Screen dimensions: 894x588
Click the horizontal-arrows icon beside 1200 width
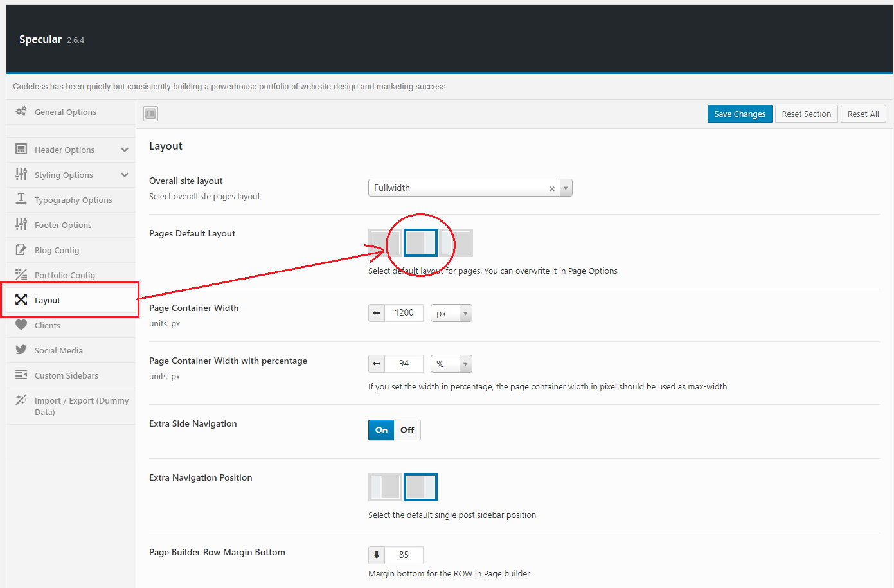(x=377, y=313)
